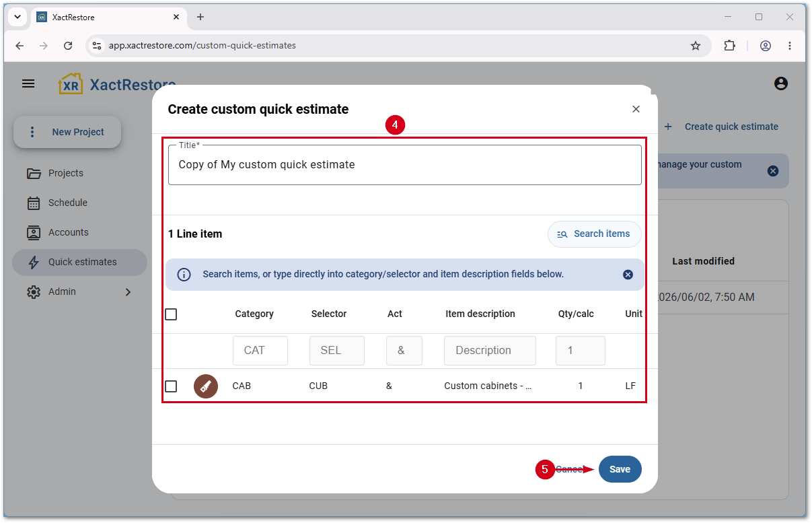Click the CAB cabinet line item icon
The width and height of the screenshot is (812, 523).
pos(206,386)
